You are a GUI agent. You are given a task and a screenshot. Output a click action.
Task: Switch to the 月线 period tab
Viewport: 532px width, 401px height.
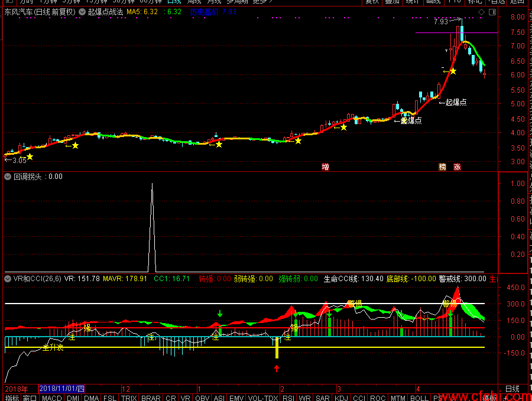tap(214, 2)
